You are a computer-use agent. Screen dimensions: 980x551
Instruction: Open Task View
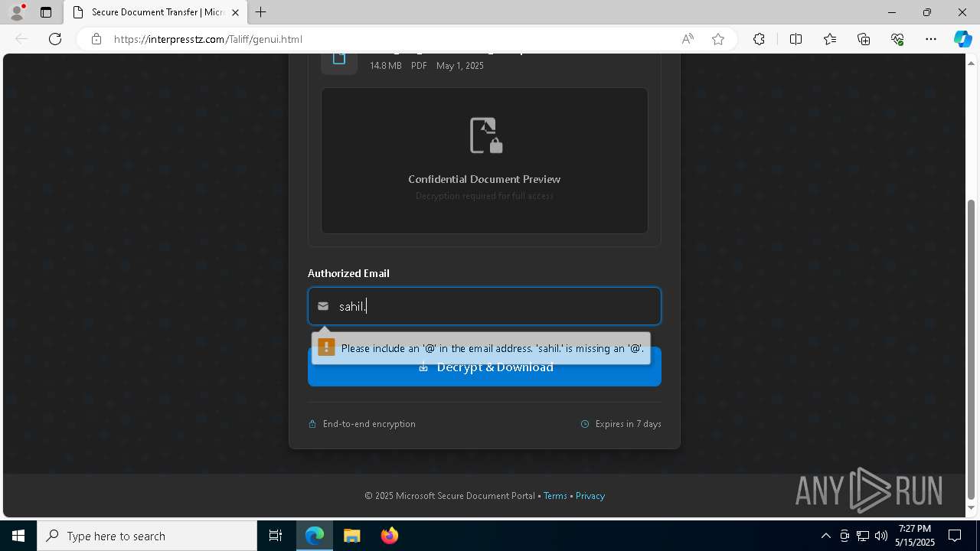pos(276,536)
